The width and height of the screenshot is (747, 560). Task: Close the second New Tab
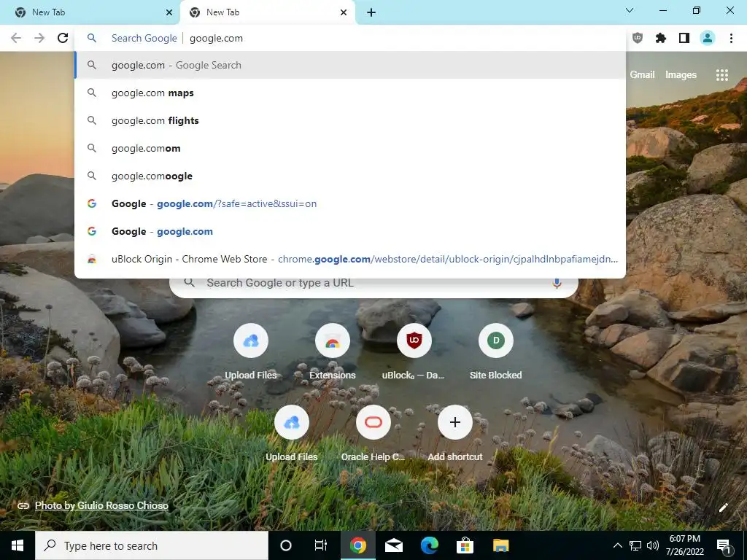(x=344, y=12)
